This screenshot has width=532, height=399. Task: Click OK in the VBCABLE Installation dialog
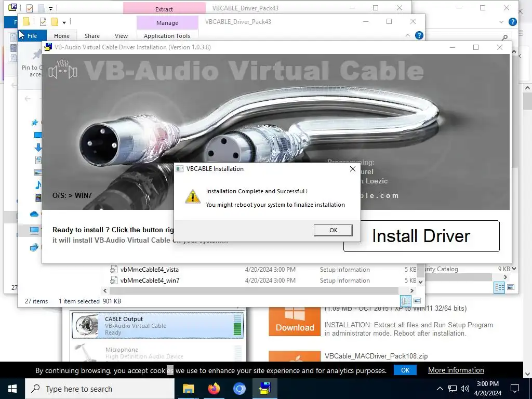tap(333, 230)
